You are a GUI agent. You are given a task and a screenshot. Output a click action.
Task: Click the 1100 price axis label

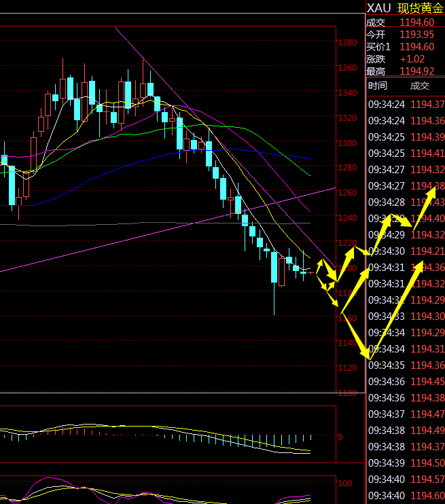click(347, 393)
